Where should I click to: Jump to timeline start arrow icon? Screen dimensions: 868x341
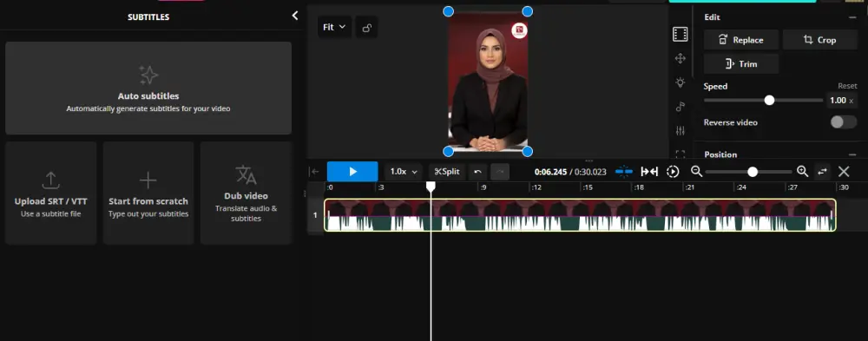click(314, 172)
